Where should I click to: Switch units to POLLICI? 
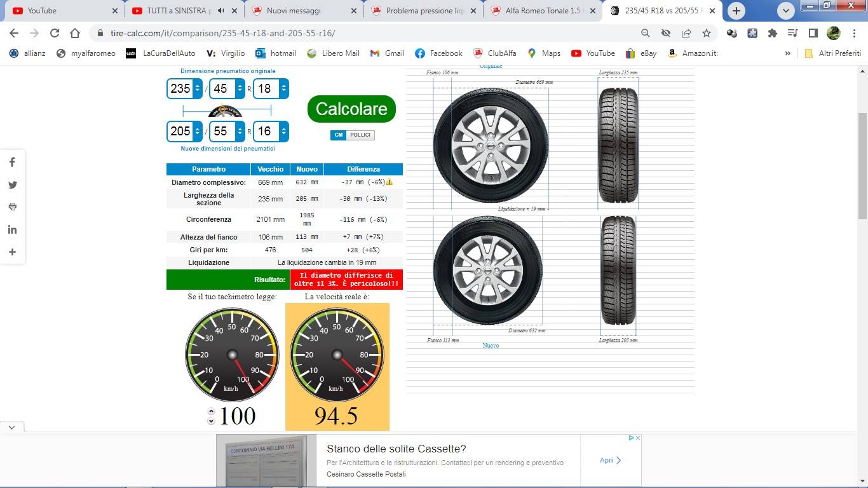point(360,135)
